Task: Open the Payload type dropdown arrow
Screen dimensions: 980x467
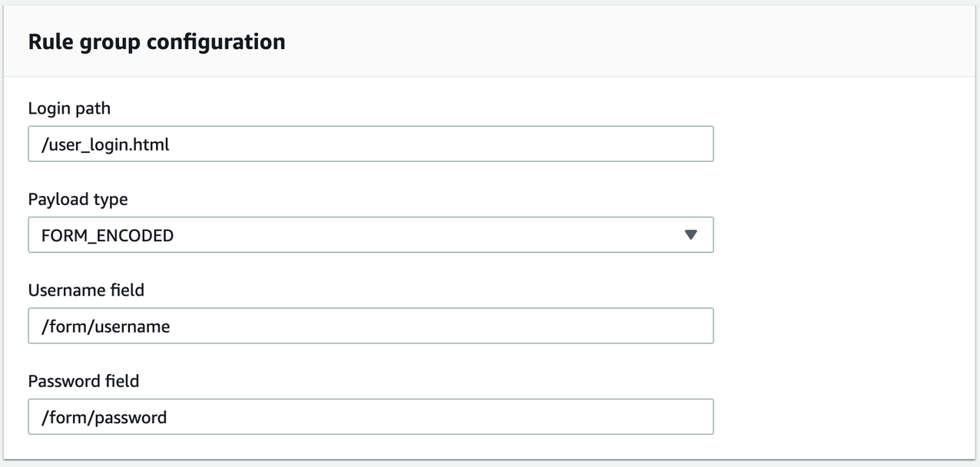Action: click(690, 235)
